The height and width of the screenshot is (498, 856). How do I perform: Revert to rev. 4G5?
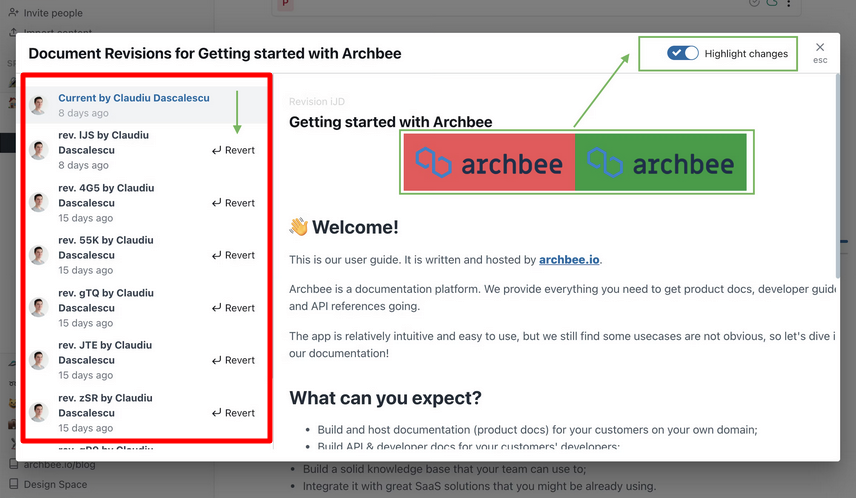[x=233, y=203]
